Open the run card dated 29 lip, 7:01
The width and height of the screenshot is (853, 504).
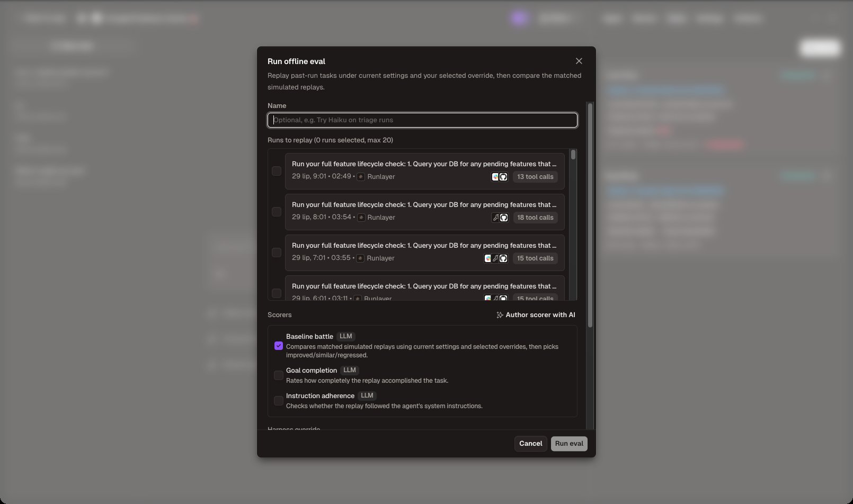[x=425, y=253]
